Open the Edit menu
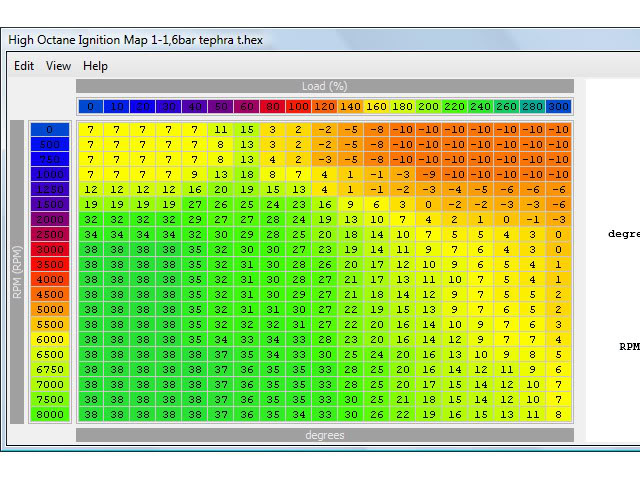Screen dimensions: 640x480 point(24,66)
